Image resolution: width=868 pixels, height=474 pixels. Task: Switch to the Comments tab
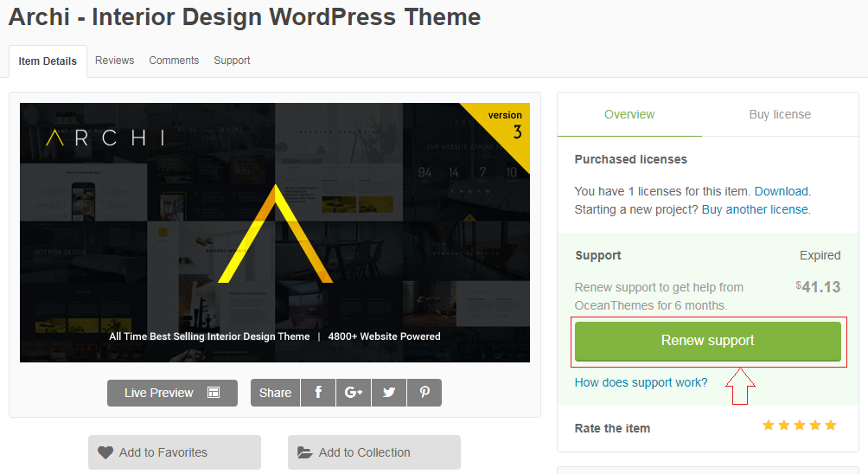tap(174, 61)
